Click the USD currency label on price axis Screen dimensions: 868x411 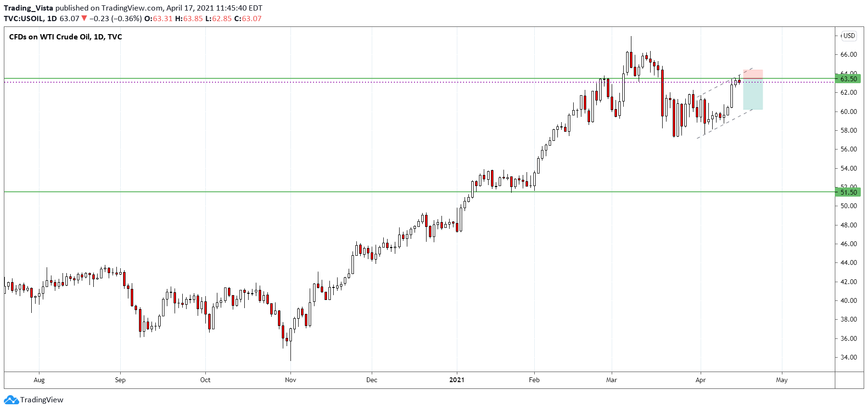(x=849, y=36)
